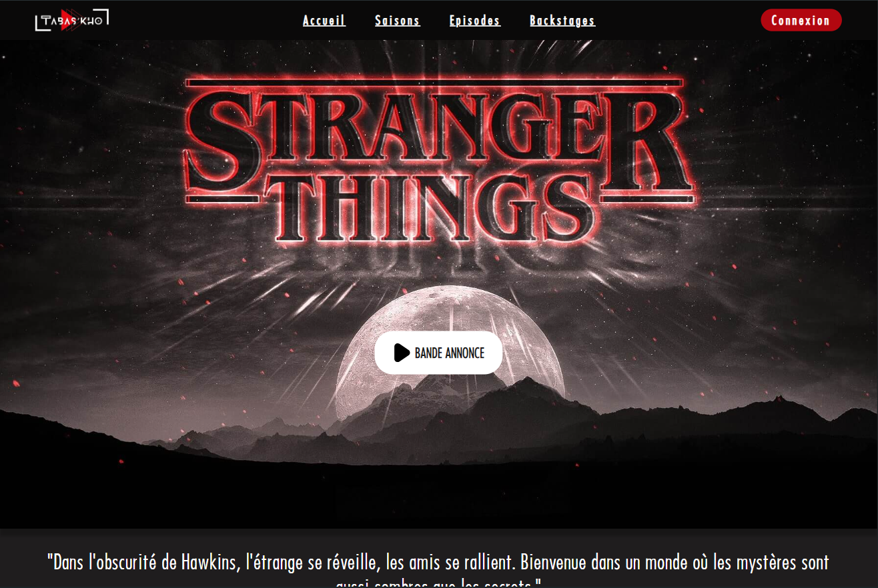Click the black play icon on the trailer button

[402, 353]
